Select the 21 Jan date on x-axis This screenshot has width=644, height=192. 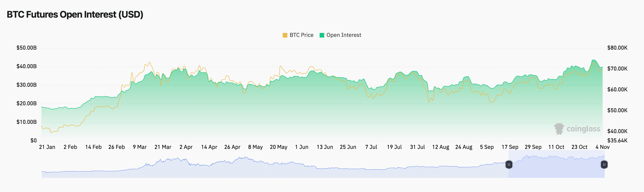click(47, 147)
